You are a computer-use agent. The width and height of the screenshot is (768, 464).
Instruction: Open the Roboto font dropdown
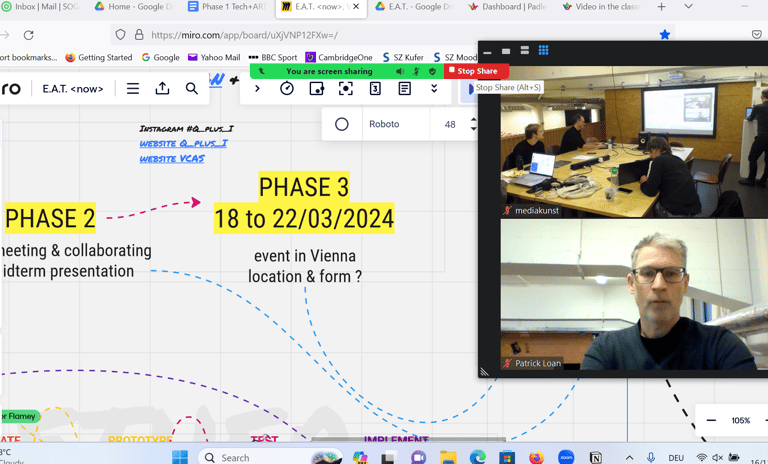[396, 124]
